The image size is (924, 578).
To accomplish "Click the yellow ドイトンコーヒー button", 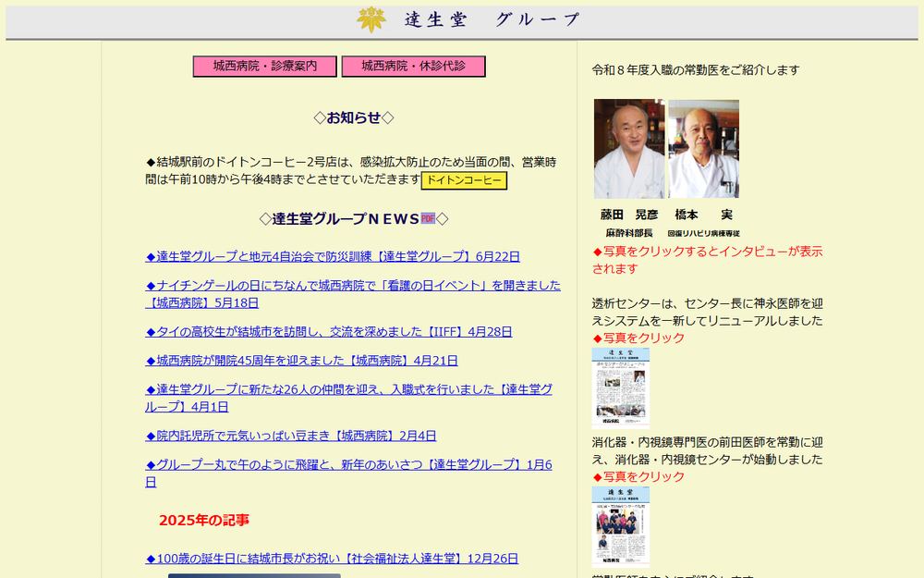I will pos(464,180).
